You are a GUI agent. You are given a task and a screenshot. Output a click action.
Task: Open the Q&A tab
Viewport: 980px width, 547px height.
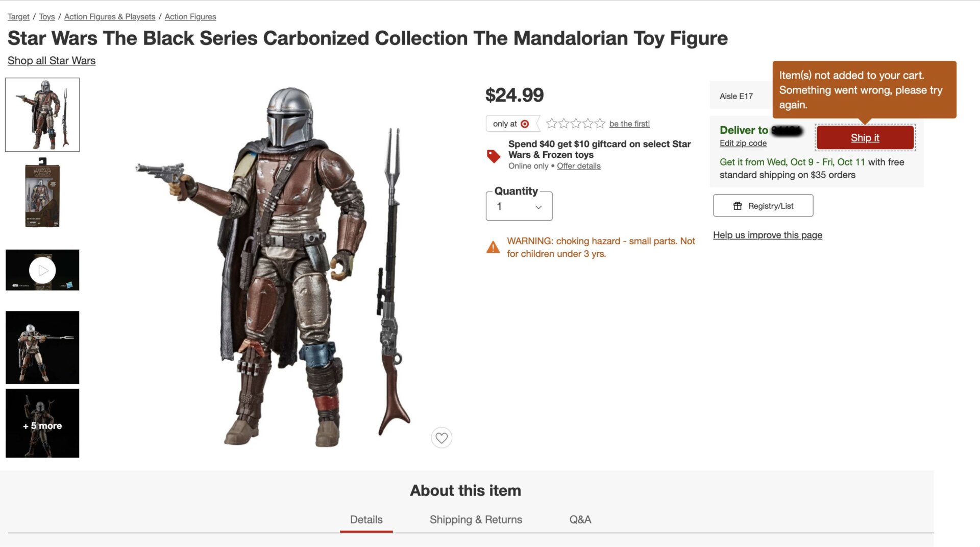580,519
